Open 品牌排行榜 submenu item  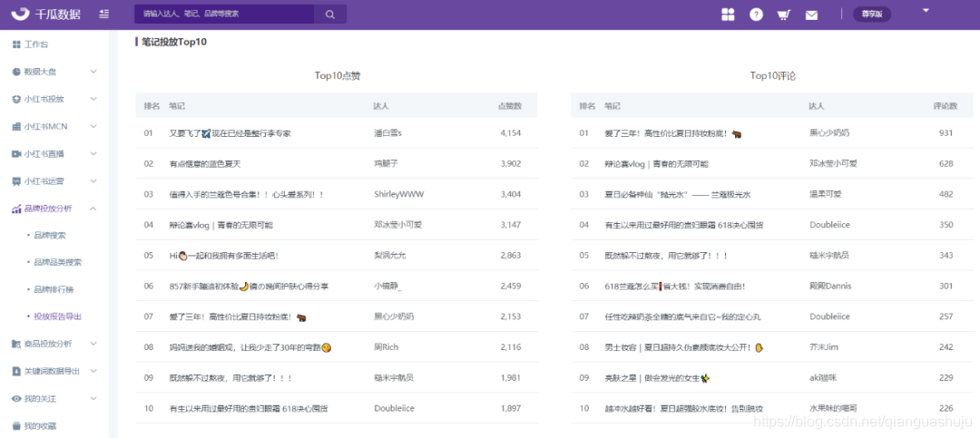(x=54, y=290)
